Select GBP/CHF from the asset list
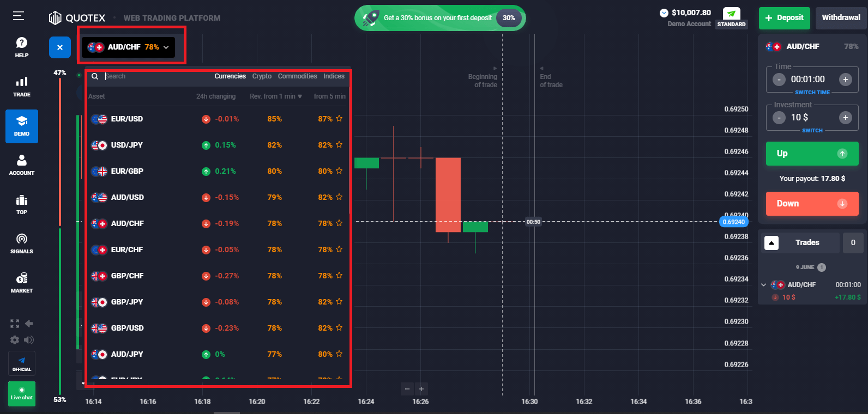 (x=217, y=276)
